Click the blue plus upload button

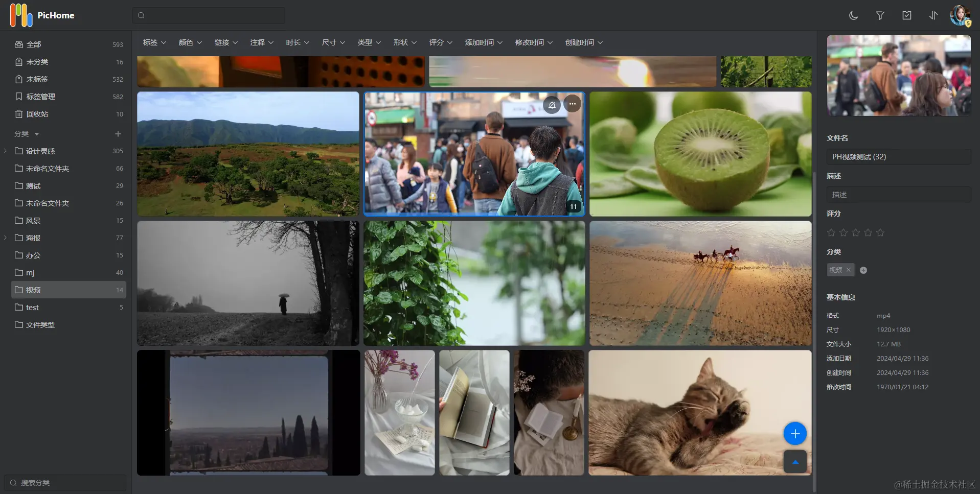[795, 434]
